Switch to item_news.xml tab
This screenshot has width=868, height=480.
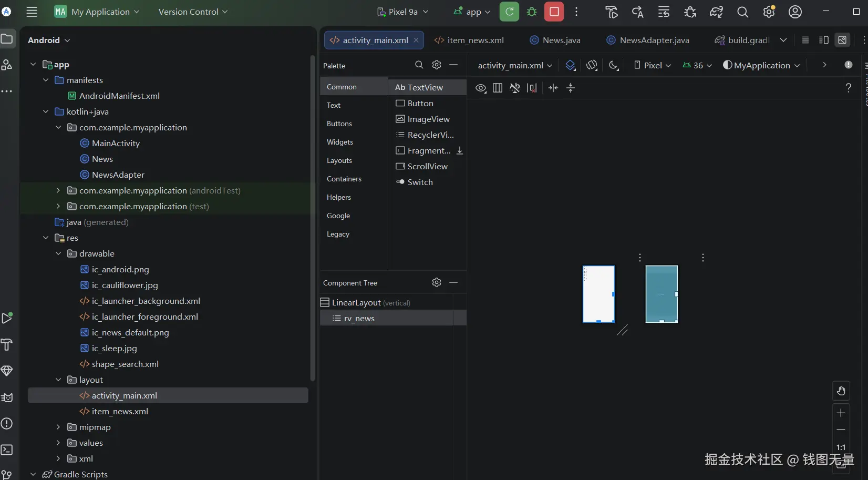[x=469, y=40]
